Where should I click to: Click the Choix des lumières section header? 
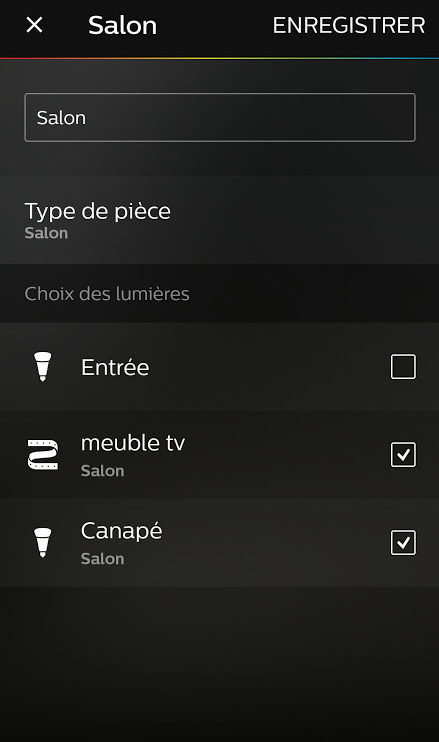[x=107, y=294]
